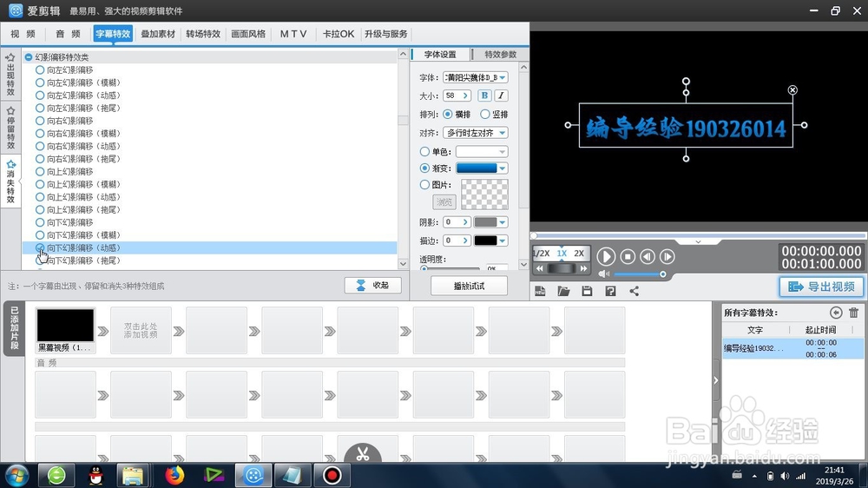
Task: Click the 双击此处添加视频 placeholder slot
Action: tap(141, 331)
